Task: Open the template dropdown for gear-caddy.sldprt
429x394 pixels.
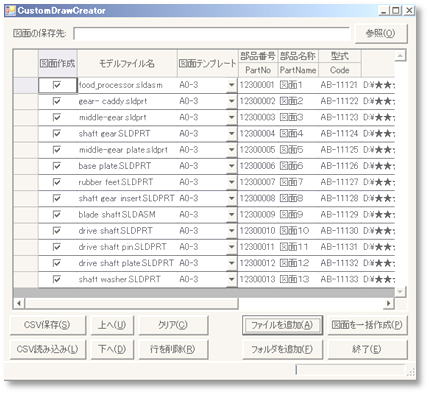Action: point(232,101)
